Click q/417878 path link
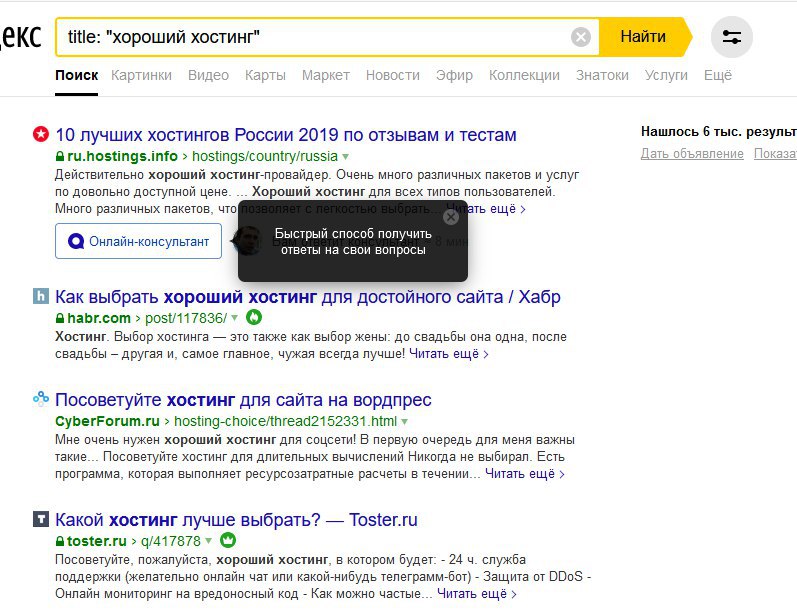The height and width of the screenshot is (611, 797). [x=171, y=541]
